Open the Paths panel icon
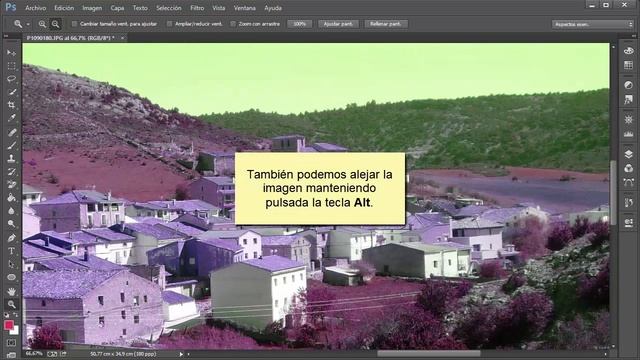The width and height of the screenshot is (640, 360). click(x=629, y=182)
